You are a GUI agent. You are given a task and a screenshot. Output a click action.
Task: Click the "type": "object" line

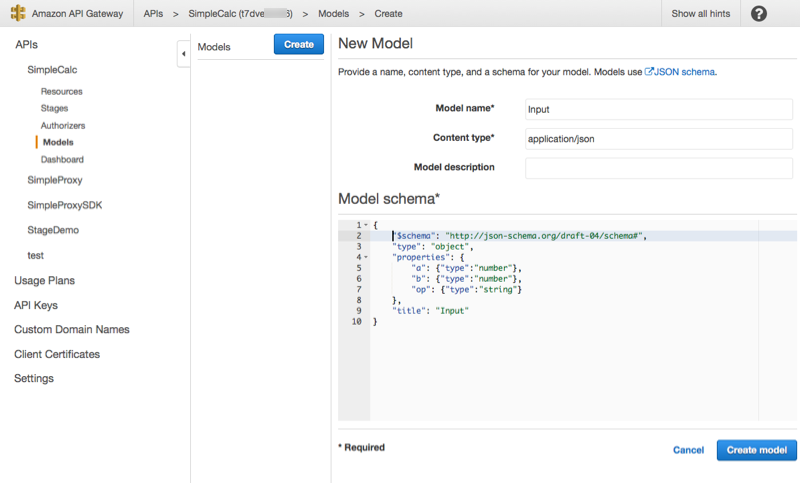(433, 246)
